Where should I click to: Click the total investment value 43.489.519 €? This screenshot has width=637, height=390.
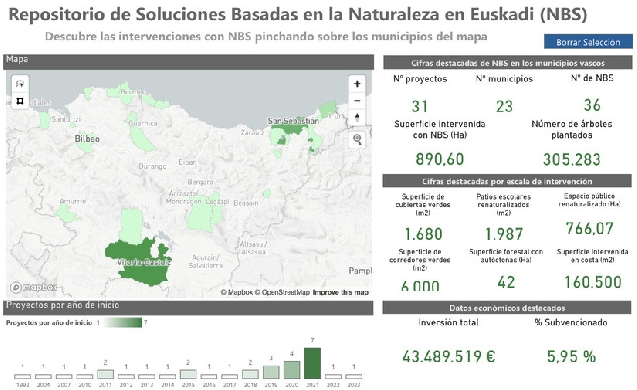[x=448, y=357]
